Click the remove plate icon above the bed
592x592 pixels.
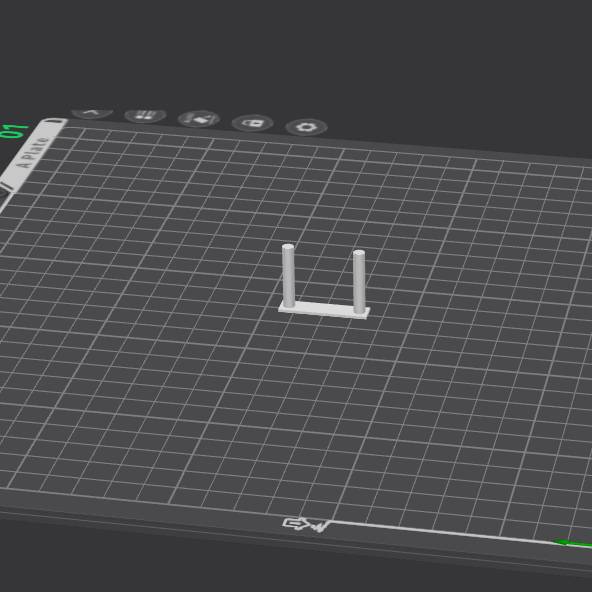coord(92,113)
